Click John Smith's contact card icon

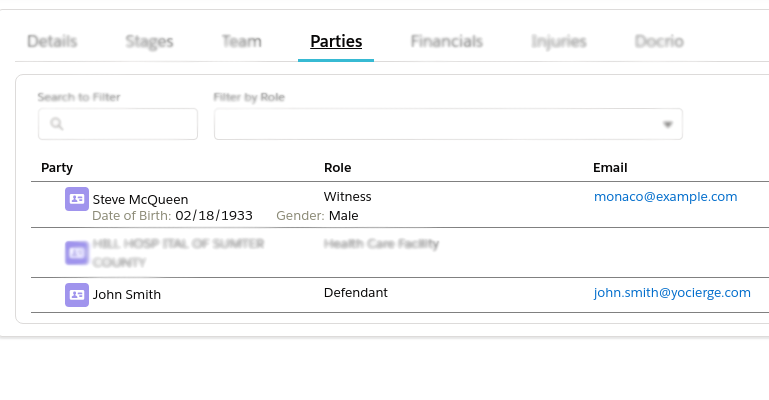[x=77, y=294]
